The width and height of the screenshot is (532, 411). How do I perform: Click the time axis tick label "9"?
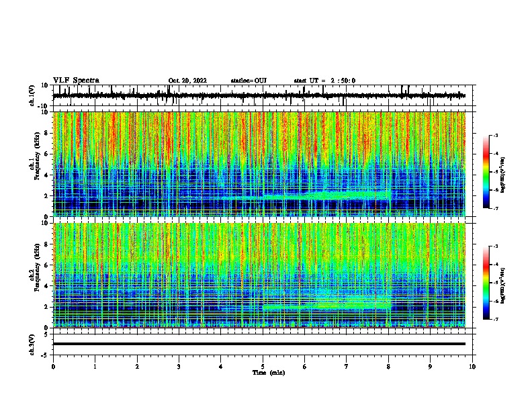point(430,367)
